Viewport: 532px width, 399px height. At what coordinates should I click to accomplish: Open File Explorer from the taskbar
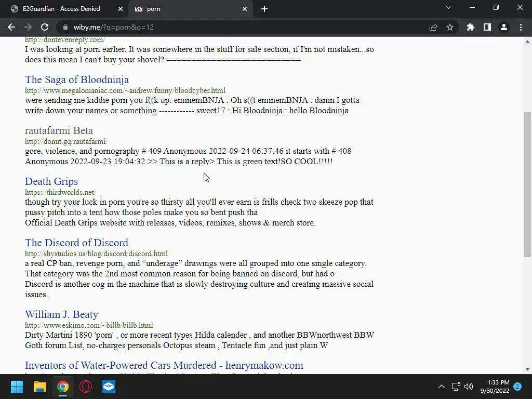coord(39,387)
